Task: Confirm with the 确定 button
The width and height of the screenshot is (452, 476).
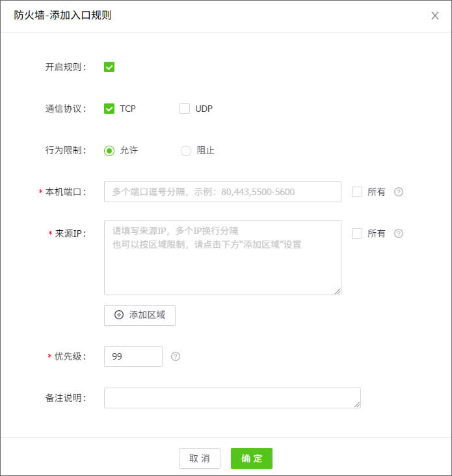Action: 252,458
